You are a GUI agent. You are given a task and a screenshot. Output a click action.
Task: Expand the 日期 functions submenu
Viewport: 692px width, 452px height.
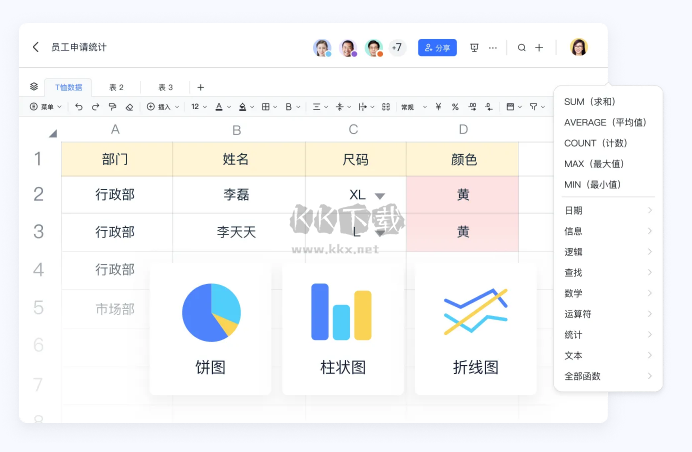tap(608, 211)
